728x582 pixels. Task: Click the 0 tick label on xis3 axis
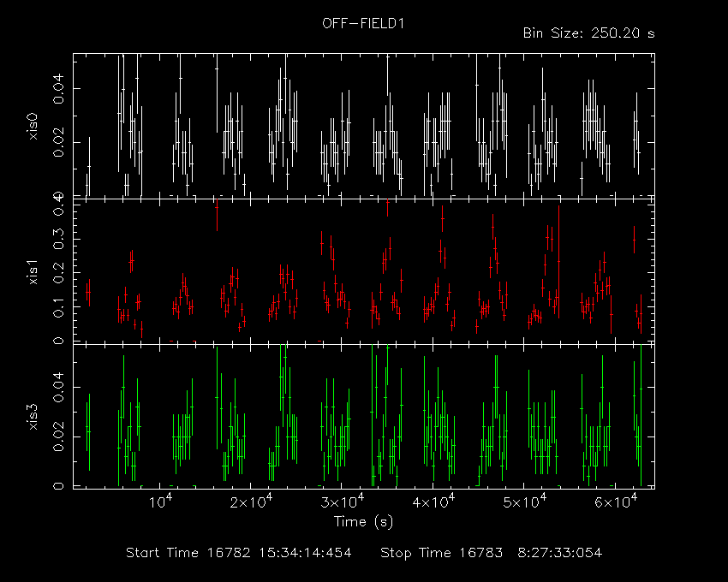click(59, 486)
